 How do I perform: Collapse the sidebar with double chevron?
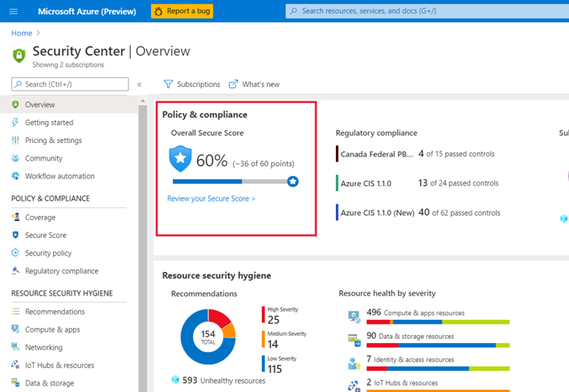click(139, 84)
